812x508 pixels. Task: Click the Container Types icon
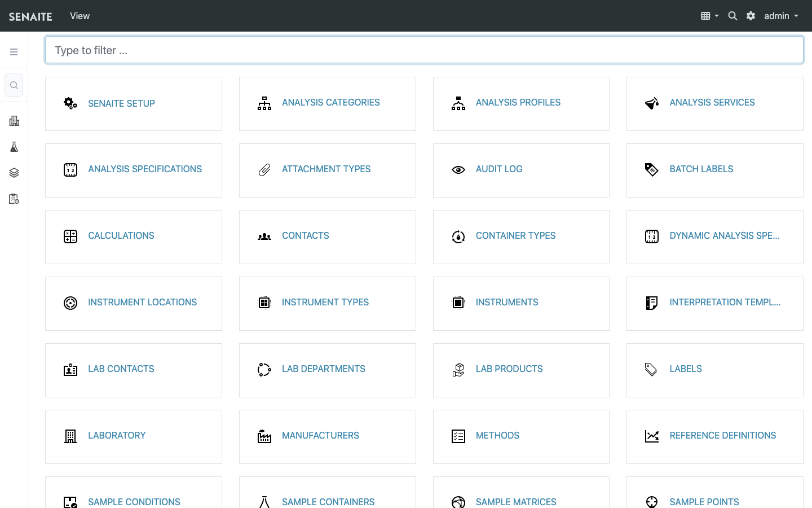point(458,237)
